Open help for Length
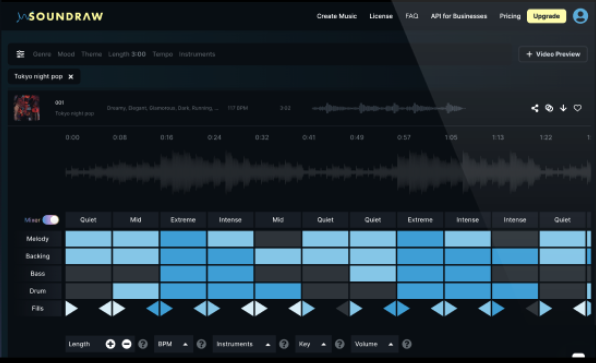 [143, 344]
